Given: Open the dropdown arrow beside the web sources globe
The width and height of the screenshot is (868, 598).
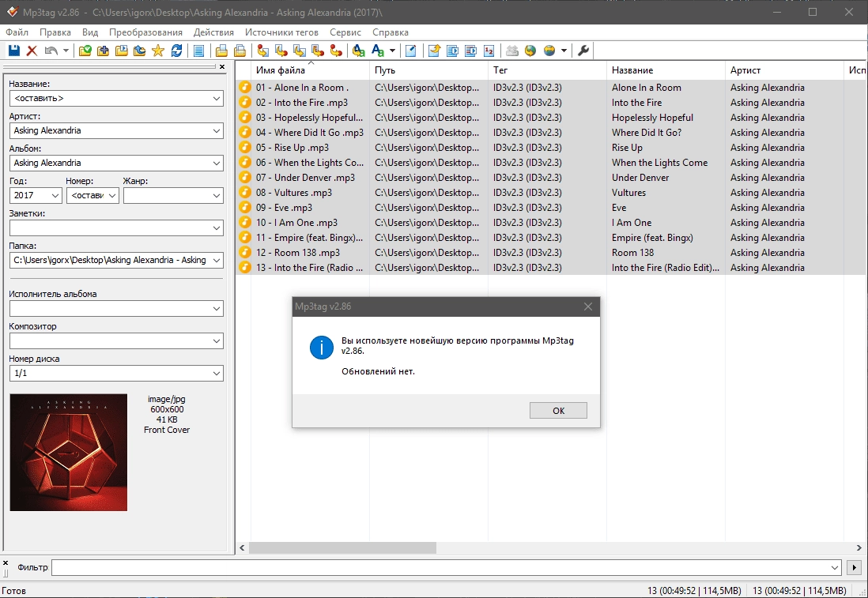Looking at the screenshot, I should pos(564,51).
